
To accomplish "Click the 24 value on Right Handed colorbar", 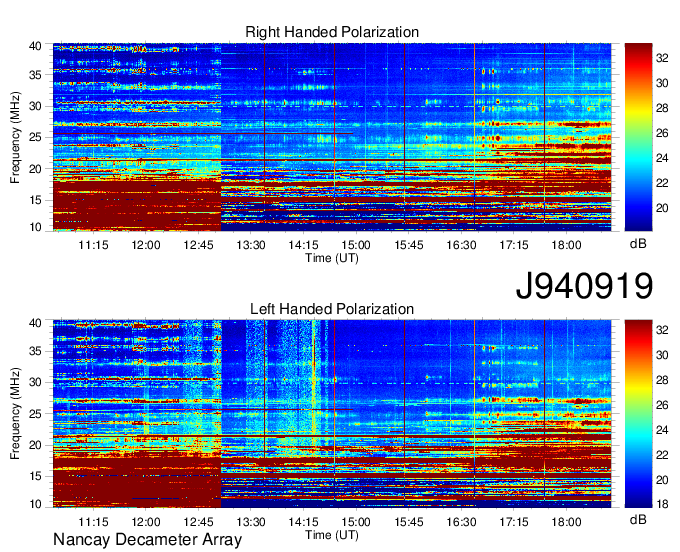I will (662, 158).
